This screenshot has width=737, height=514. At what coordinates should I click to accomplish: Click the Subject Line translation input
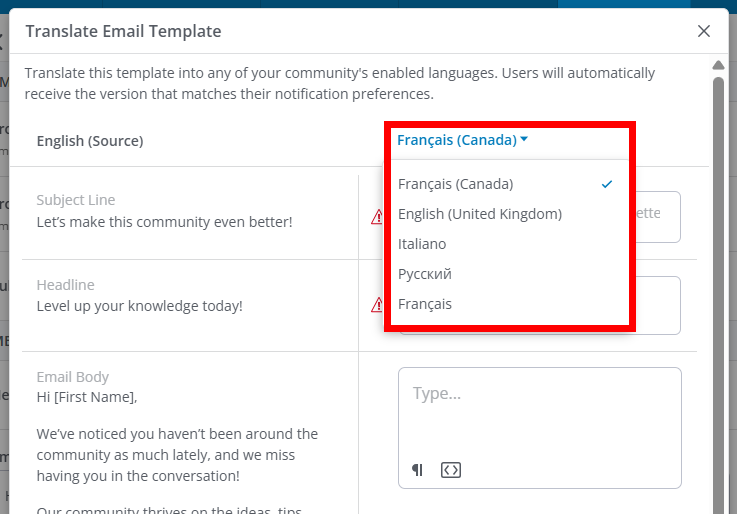655,216
